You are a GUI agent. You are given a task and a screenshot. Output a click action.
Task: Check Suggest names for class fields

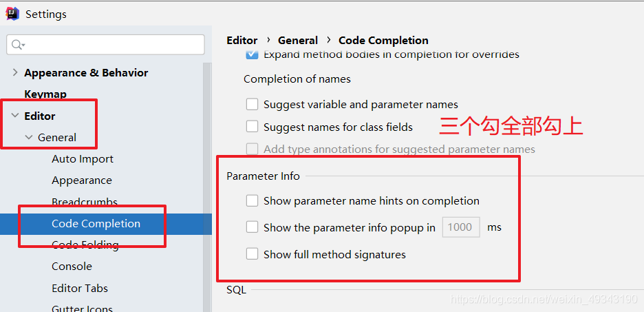[x=252, y=127]
